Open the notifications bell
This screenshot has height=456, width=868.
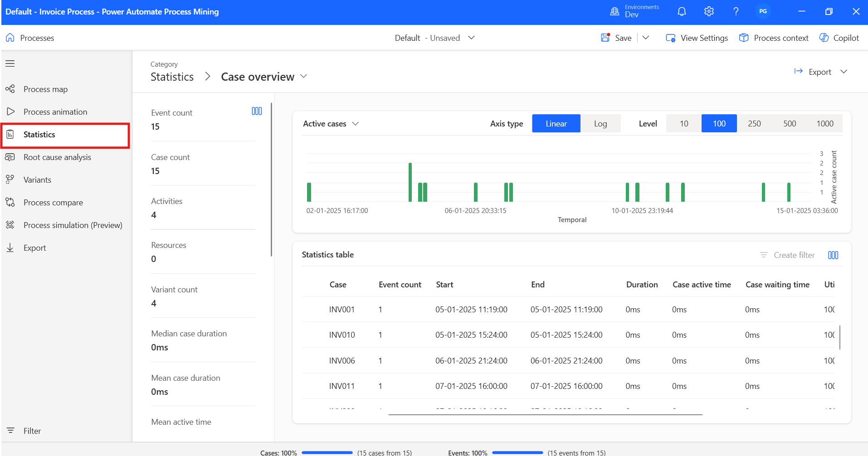pos(682,12)
